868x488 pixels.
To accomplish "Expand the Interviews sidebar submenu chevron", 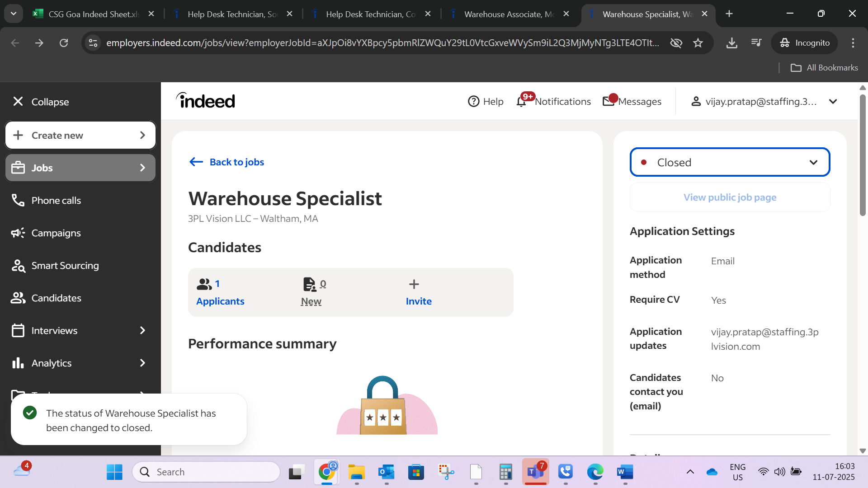I will (x=142, y=330).
